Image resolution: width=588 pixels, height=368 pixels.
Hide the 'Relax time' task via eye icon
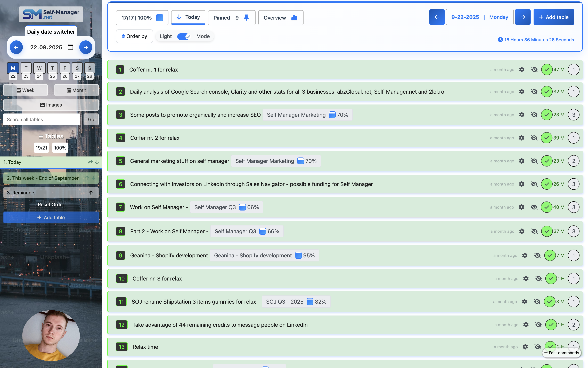click(538, 347)
